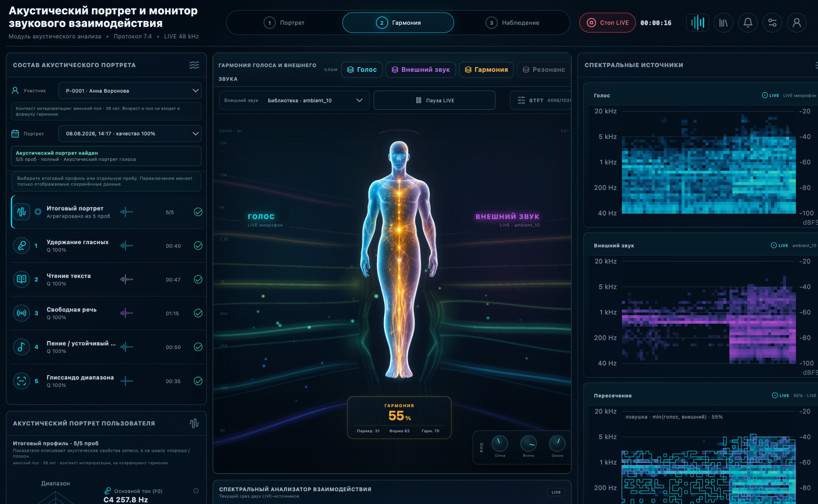Click Стоп LIVE button

tap(608, 23)
